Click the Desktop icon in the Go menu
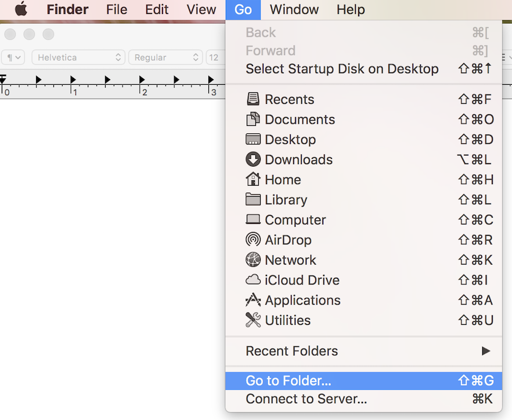This screenshot has width=512, height=420. 253,140
